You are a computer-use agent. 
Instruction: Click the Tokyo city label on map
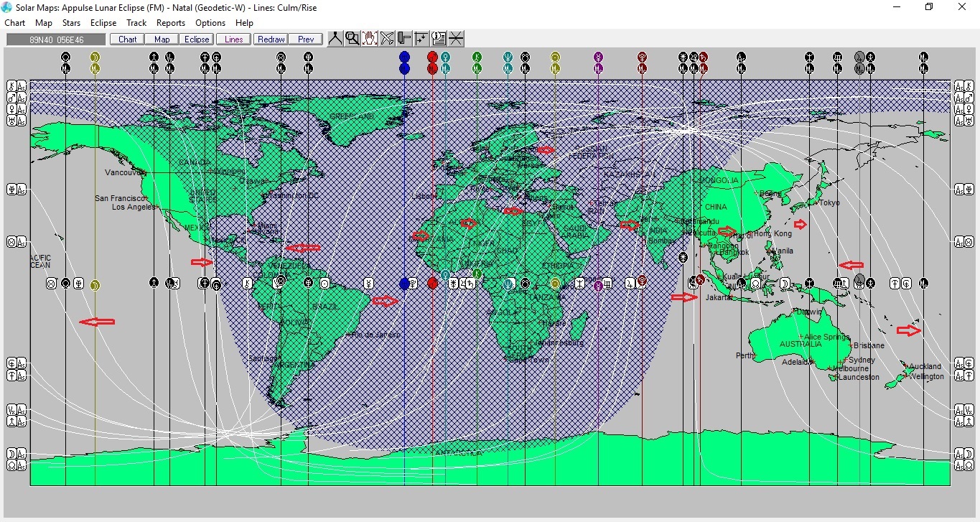pyautogui.click(x=829, y=203)
